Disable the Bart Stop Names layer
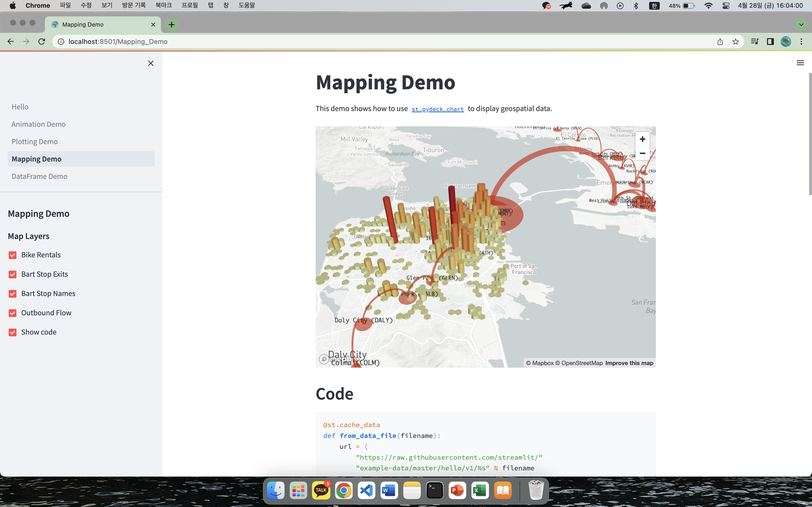 13,294
